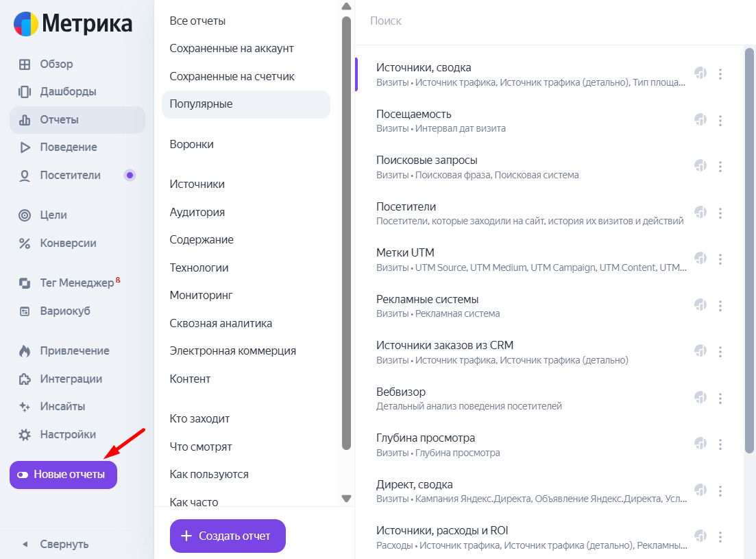Click the Создать отчет button
756x559 pixels.
click(x=227, y=536)
